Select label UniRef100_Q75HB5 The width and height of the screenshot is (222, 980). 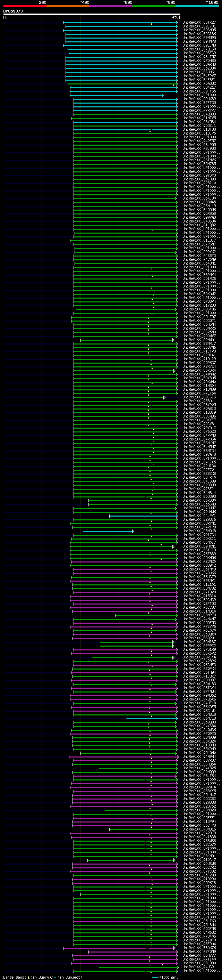pyautogui.click(x=199, y=60)
